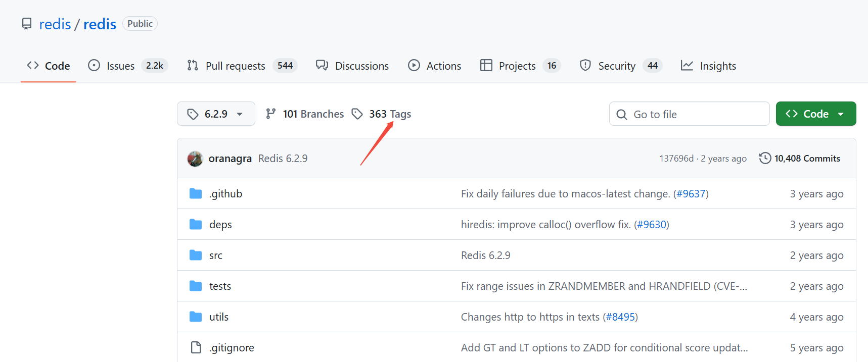
Task: Click the folder icon for tests
Action: [196, 286]
